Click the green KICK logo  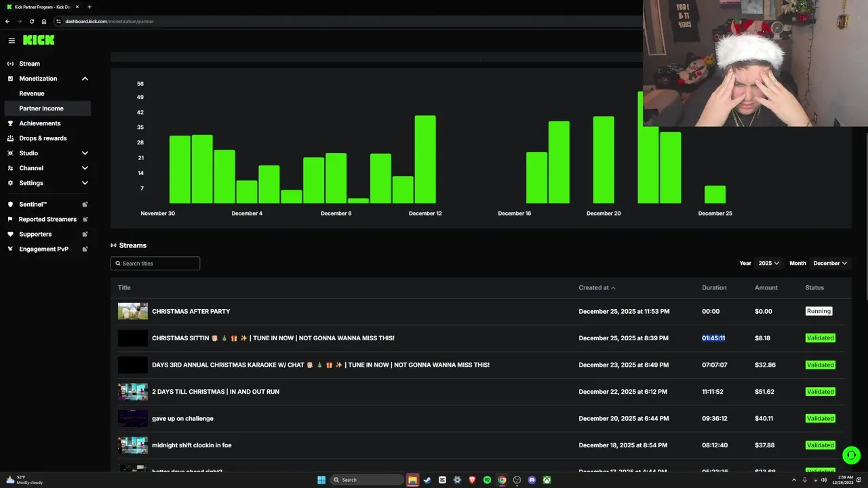coord(39,40)
